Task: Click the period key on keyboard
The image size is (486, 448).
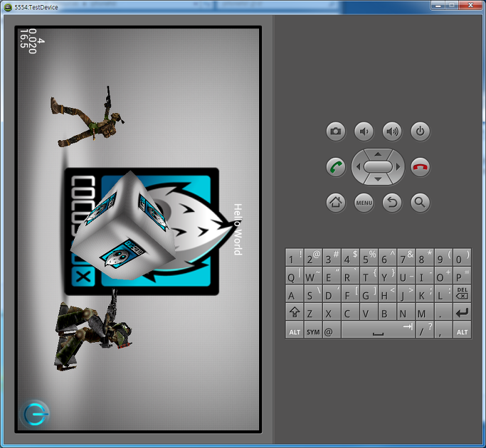Action: tap(443, 311)
